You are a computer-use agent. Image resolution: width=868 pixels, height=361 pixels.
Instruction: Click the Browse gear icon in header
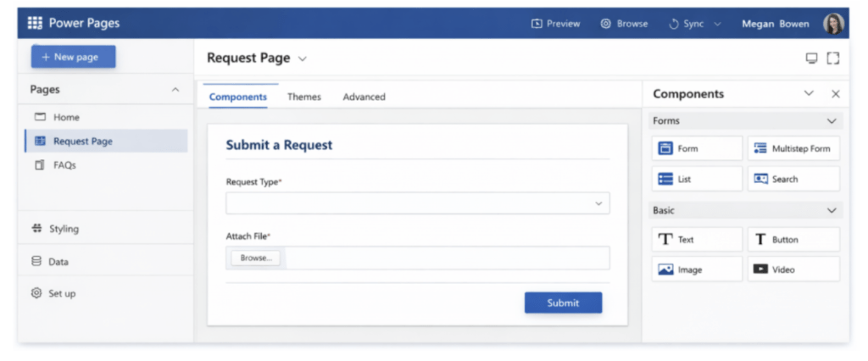click(x=605, y=24)
